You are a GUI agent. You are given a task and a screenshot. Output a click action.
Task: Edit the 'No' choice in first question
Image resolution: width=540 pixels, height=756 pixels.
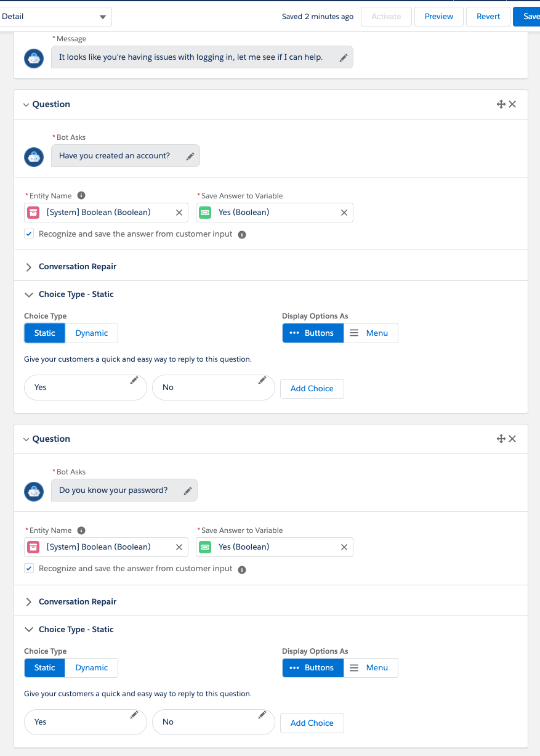point(262,381)
